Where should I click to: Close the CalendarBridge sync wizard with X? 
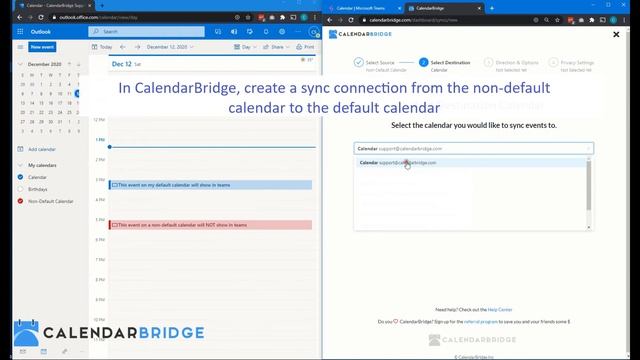pos(616,35)
